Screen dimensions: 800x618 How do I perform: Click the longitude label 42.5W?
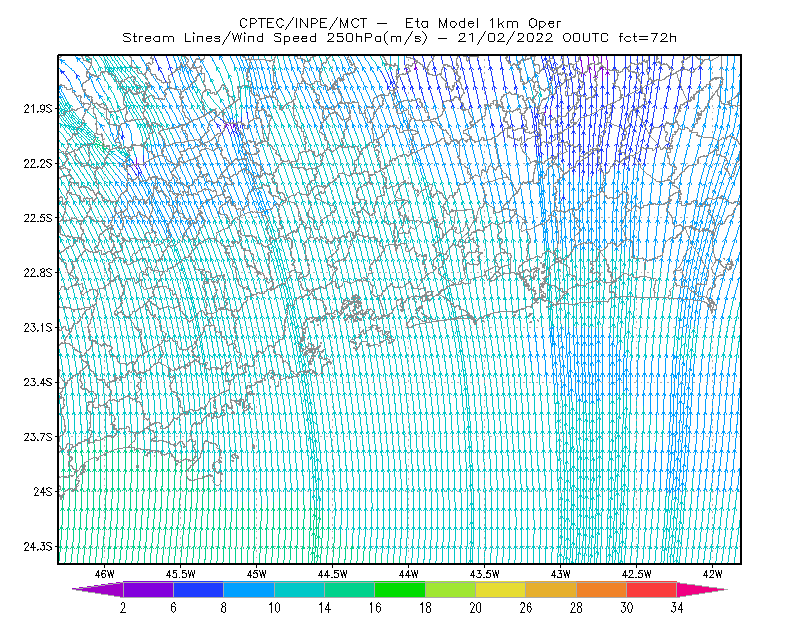click(x=637, y=574)
